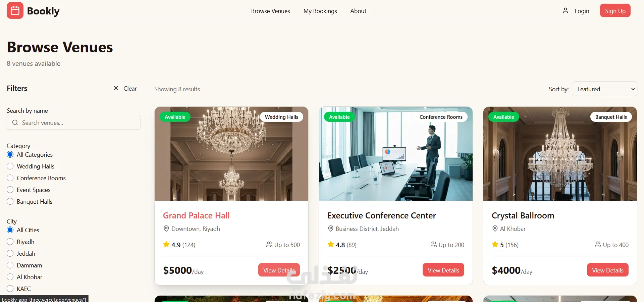Click the capacity people icon beside Up to 200
Screen dimensions: 644x302
point(434,245)
